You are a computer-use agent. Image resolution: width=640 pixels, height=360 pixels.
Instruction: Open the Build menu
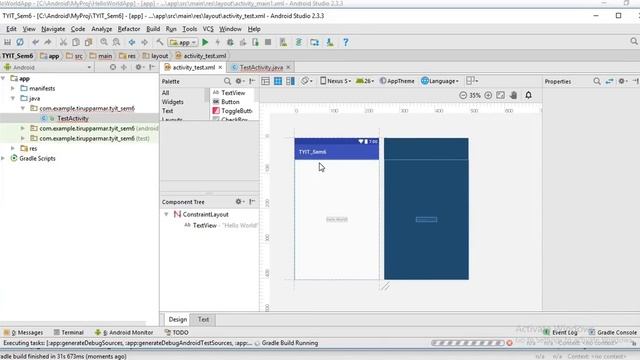pos(153,29)
